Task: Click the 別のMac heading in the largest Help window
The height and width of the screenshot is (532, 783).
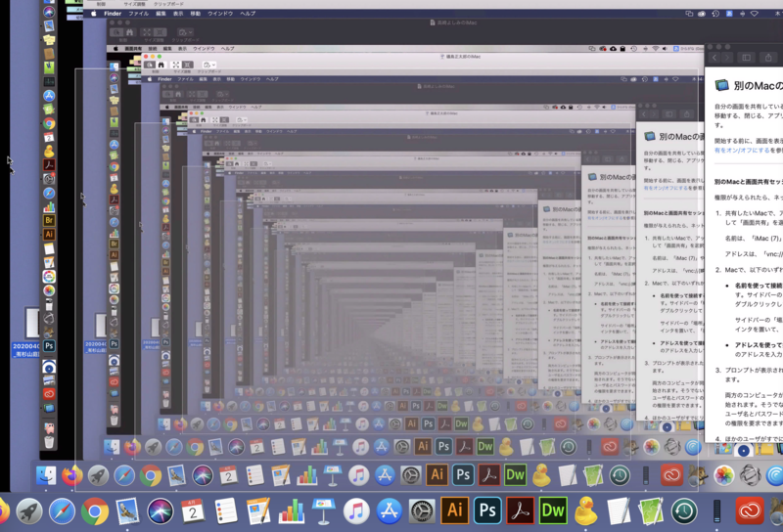Action: (759, 86)
